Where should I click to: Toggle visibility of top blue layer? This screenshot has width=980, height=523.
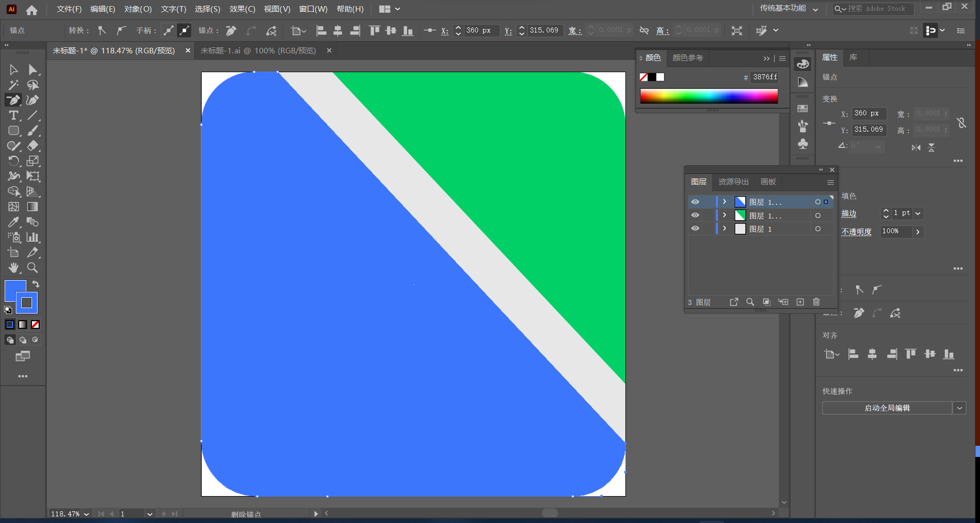(695, 202)
